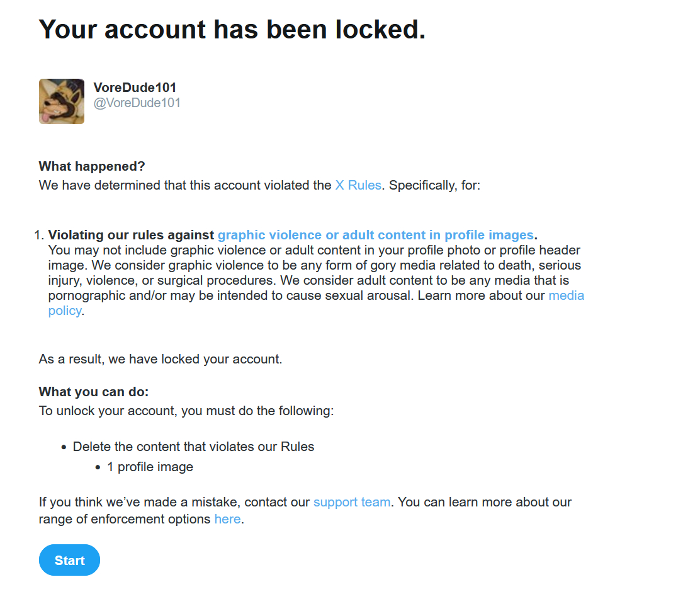Image resolution: width=700 pixels, height=594 pixels.
Task: Contact the support team via link
Action: click(352, 502)
